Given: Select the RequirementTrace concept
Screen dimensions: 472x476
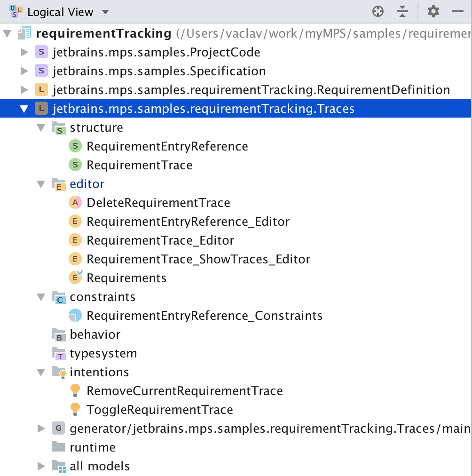Looking at the screenshot, I should [139, 165].
